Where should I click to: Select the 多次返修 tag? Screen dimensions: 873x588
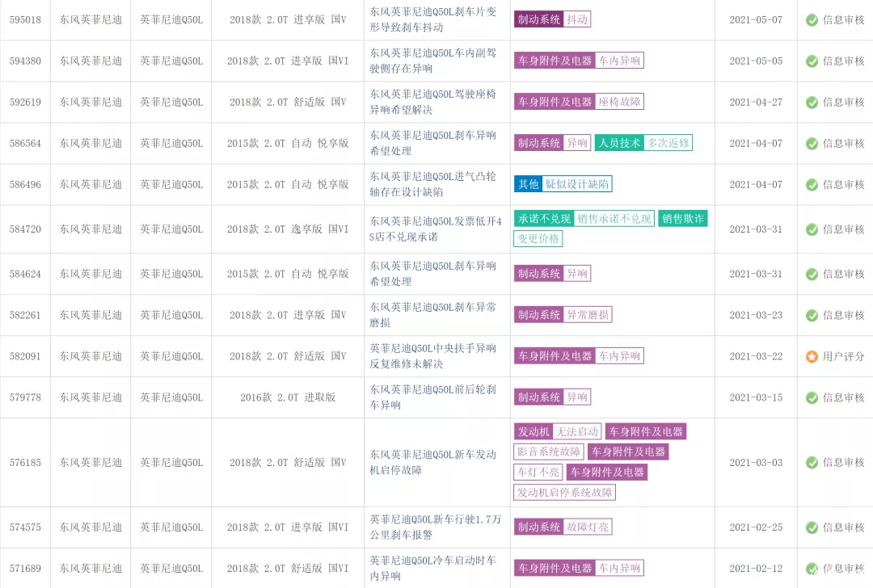pyautogui.click(x=668, y=143)
